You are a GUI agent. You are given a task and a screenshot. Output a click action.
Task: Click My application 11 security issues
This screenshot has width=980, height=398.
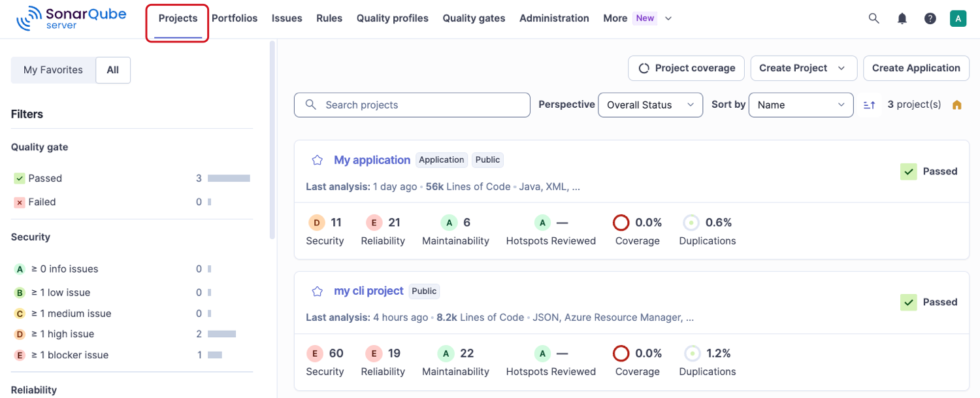[x=336, y=223]
